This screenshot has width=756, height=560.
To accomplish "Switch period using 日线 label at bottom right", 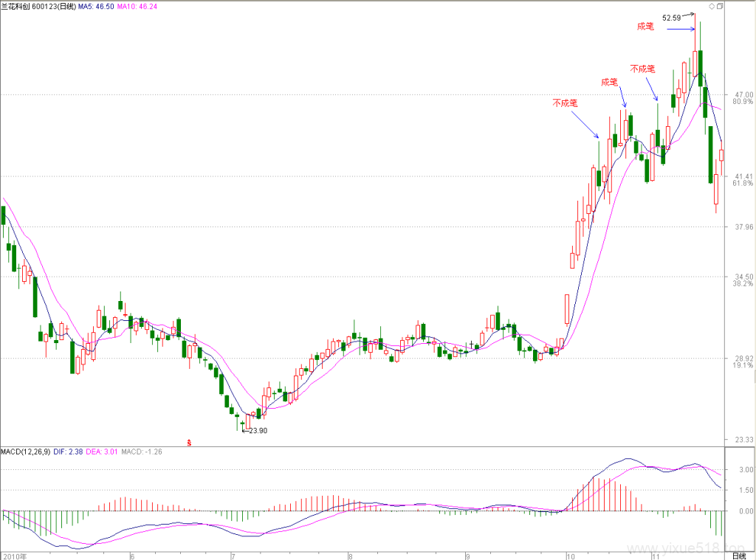I will point(739,556).
